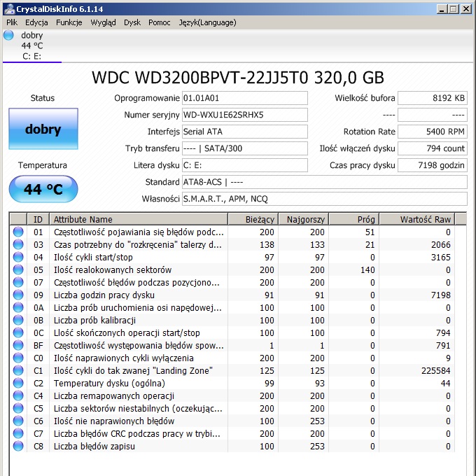476x476 pixels.
Task: Click the disk status orb in the drive bar
Action: tap(8, 35)
